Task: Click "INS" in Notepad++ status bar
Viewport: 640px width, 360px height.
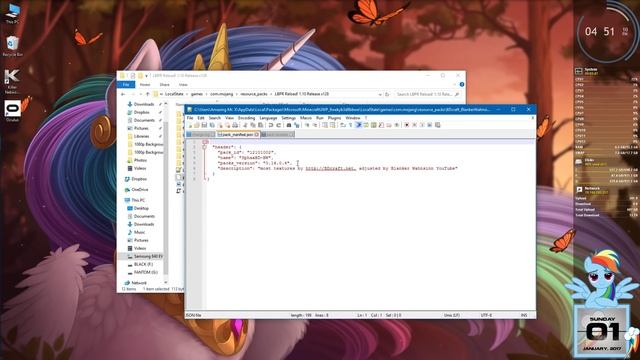Action: click(x=524, y=315)
